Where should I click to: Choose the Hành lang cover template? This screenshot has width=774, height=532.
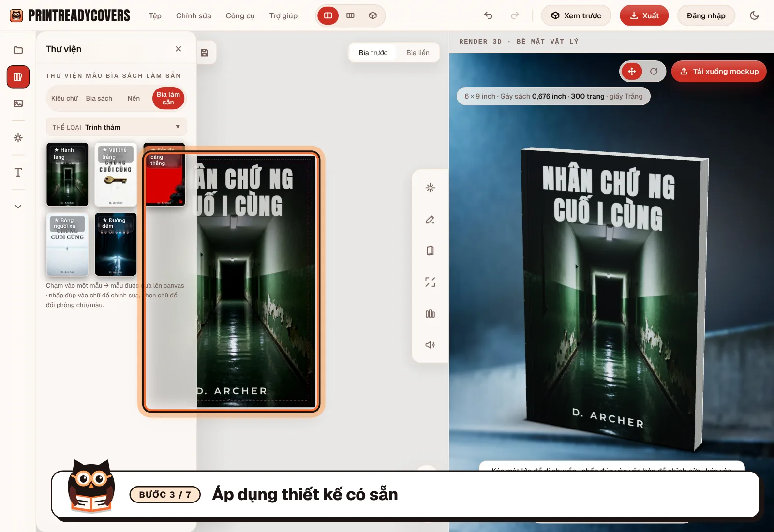coord(67,175)
